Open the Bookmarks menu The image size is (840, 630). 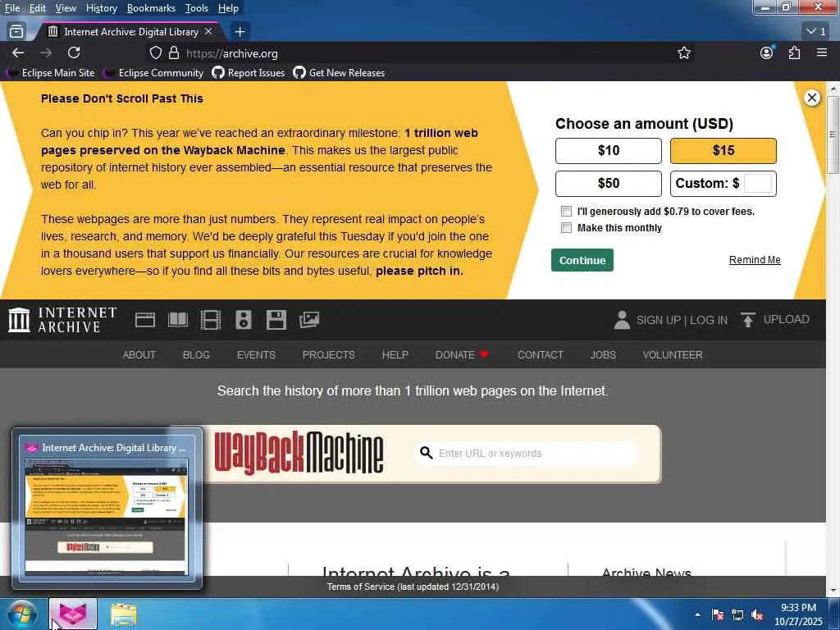coord(151,8)
